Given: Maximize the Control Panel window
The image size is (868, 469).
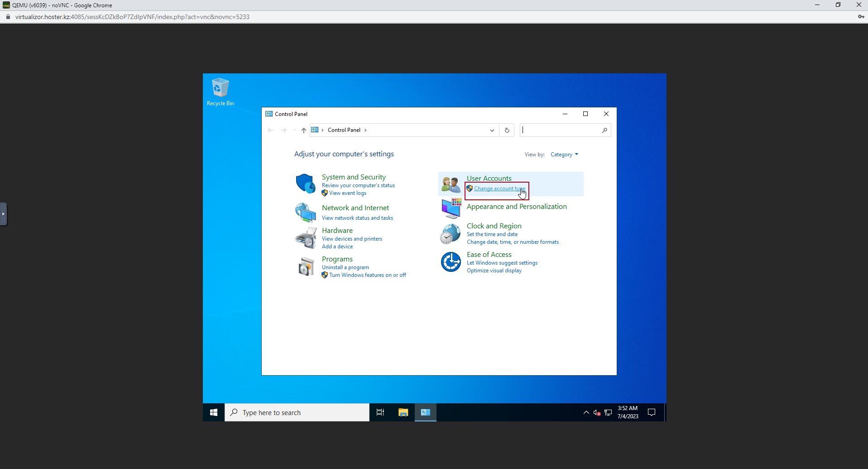Looking at the screenshot, I should [585, 114].
